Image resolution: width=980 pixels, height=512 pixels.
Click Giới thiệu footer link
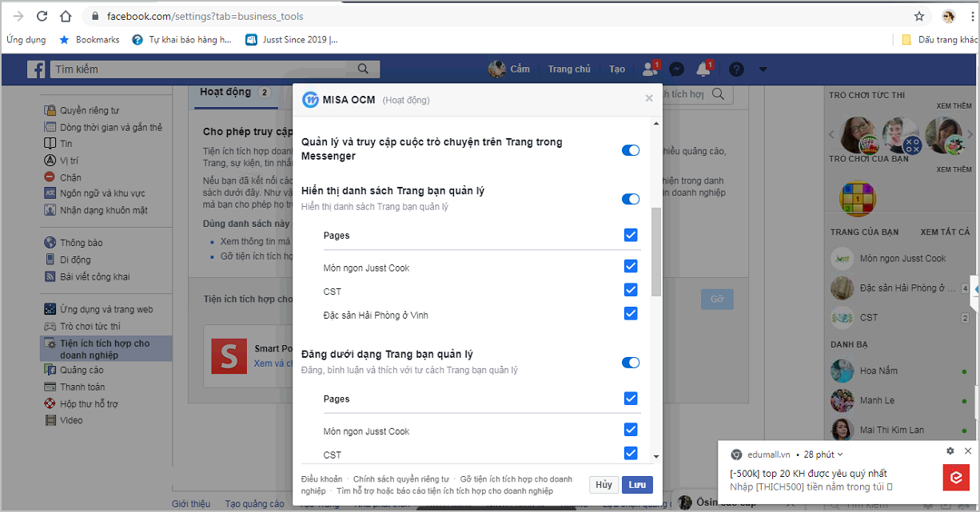tap(191, 504)
